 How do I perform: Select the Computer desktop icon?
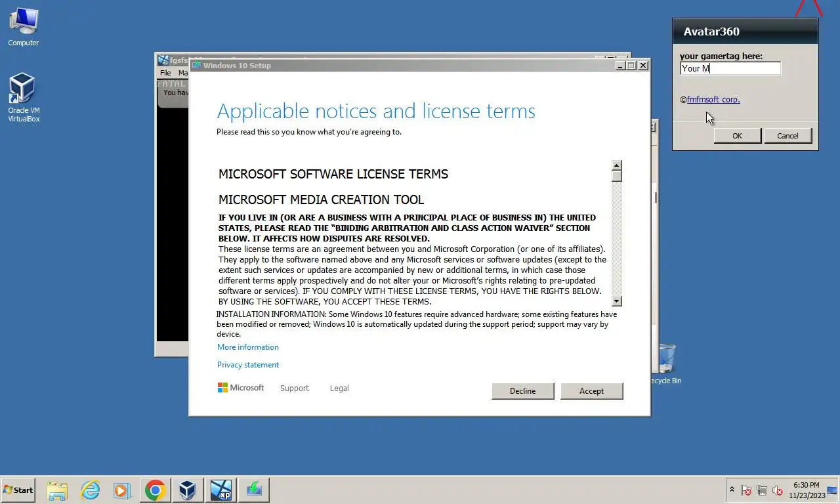[x=23, y=27]
